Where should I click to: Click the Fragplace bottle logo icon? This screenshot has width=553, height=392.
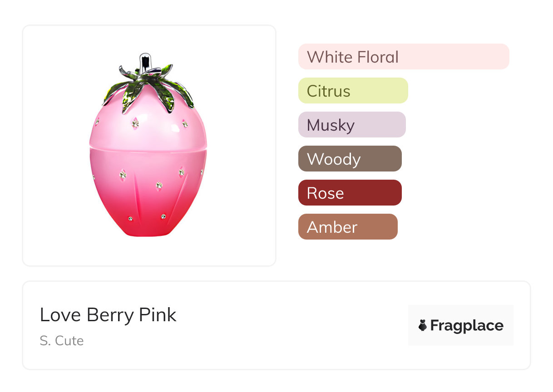pyautogui.click(x=423, y=325)
